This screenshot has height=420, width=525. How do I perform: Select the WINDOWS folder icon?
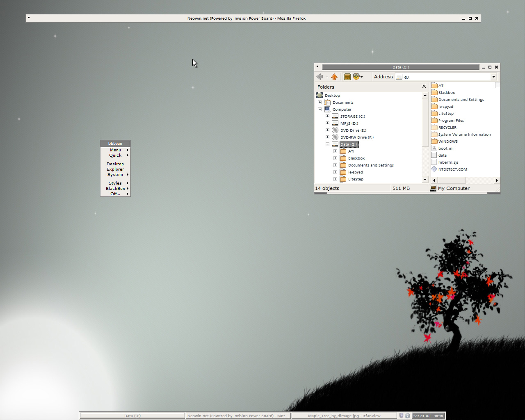(x=434, y=141)
